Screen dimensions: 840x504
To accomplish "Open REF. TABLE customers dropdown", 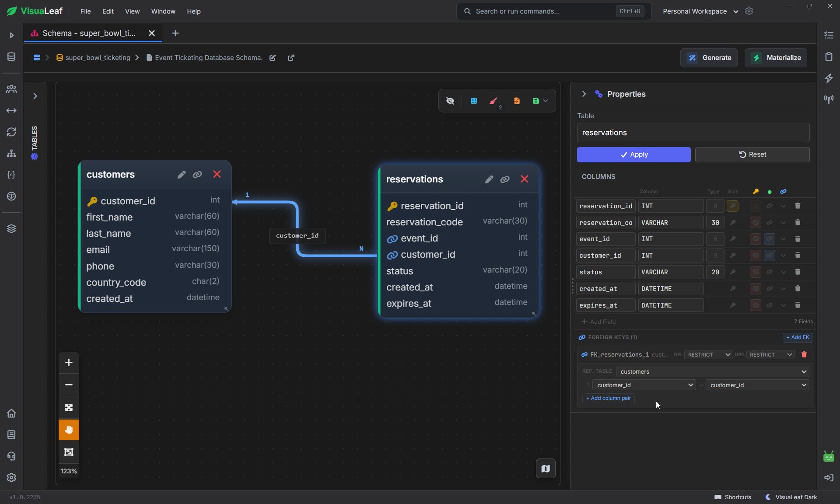I will 712,371.
